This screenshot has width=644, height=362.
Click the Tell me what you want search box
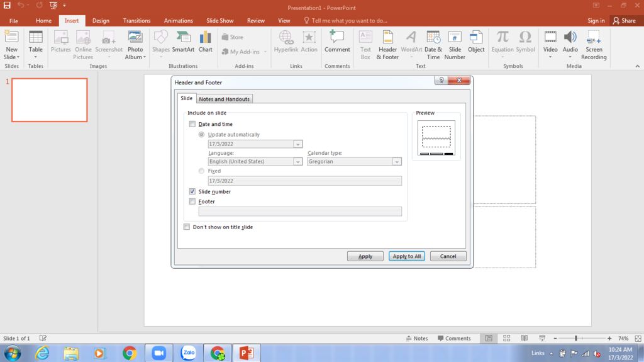[x=345, y=21]
